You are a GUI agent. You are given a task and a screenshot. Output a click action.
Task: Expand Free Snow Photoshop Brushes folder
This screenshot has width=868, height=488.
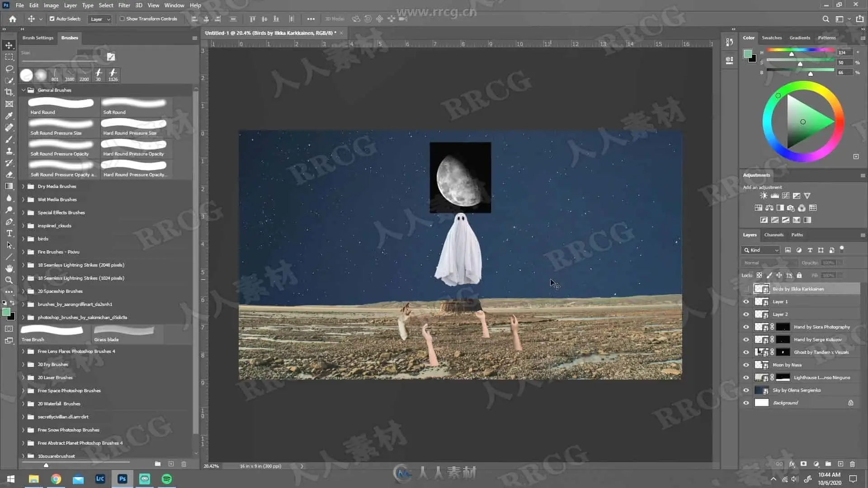tap(24, 430)
